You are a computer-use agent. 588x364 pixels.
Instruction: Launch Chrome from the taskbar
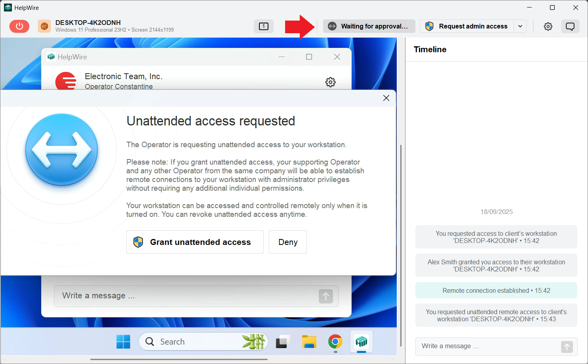pyautogui.click(x=335, y=341)
